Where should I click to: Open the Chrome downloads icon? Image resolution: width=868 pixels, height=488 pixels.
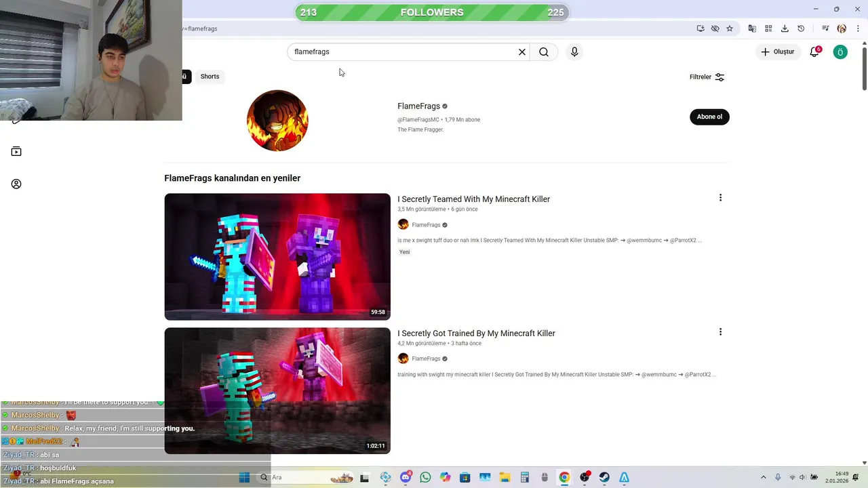(785, 28)
